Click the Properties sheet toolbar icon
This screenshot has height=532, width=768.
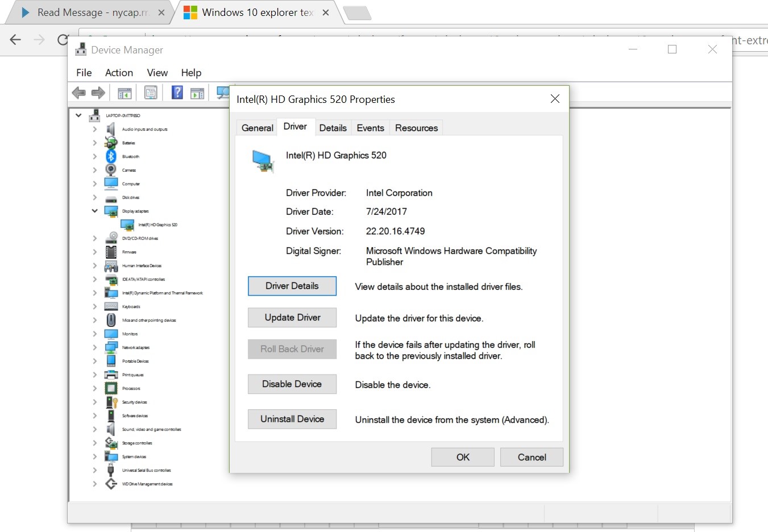pos(151,93)
